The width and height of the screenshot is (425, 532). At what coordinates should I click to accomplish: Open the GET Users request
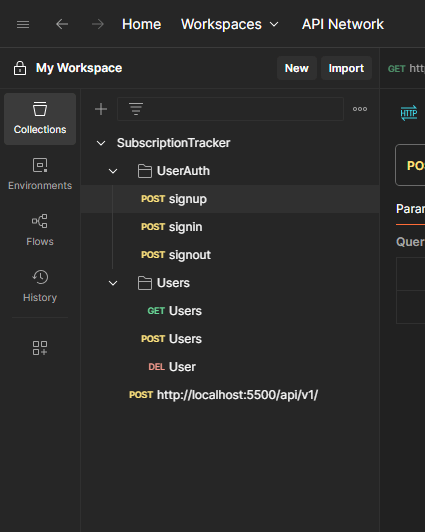pyautogui.click(x=230, y=311)
